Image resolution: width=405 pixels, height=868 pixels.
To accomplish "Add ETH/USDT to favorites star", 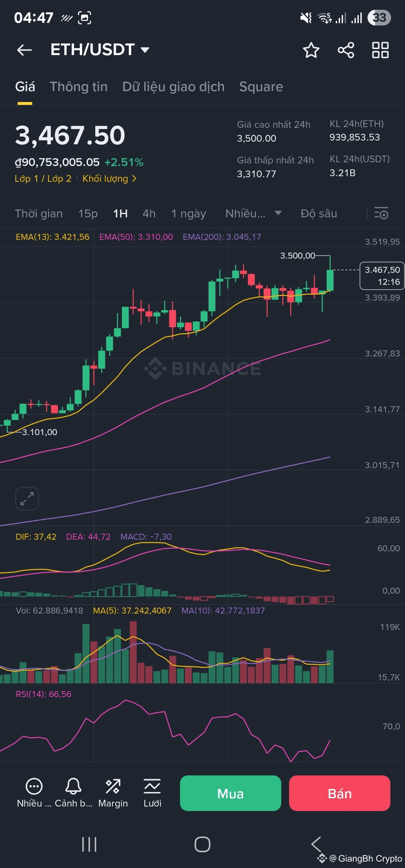I will click(311, 50).
